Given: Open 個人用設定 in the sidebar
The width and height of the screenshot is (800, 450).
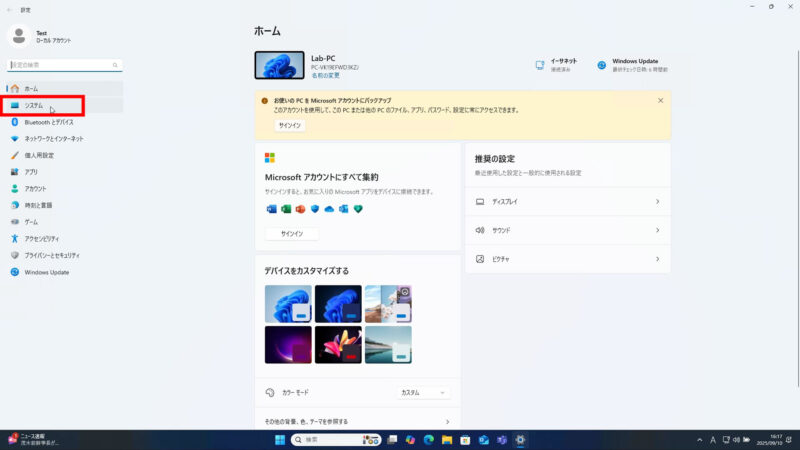Looking at the screenshot, I should (39, 156).
